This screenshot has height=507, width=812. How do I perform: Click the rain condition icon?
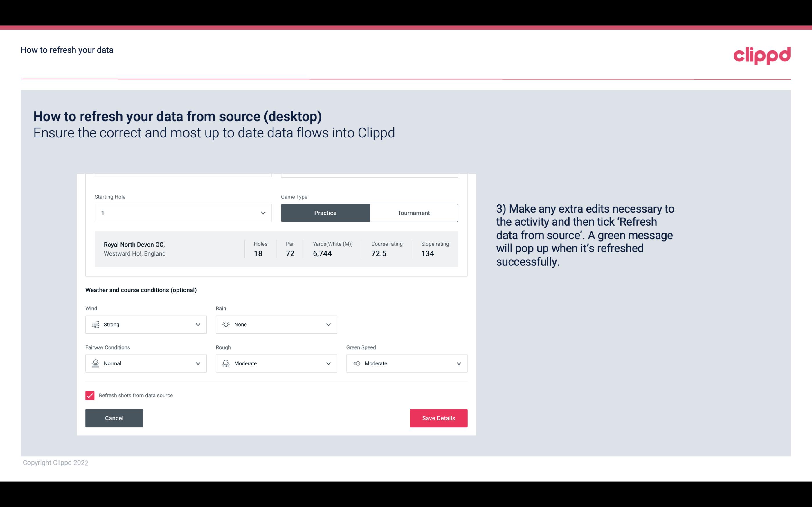coord(226,324)
